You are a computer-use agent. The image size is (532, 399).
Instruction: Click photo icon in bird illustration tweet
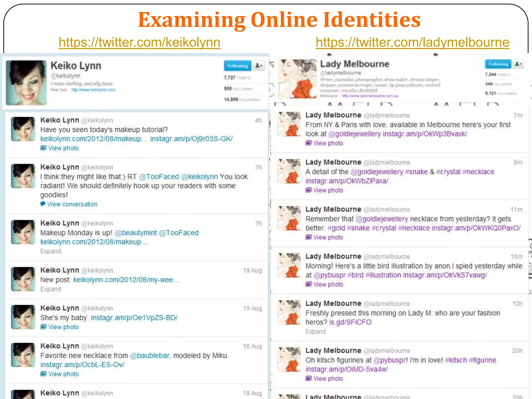309,284
